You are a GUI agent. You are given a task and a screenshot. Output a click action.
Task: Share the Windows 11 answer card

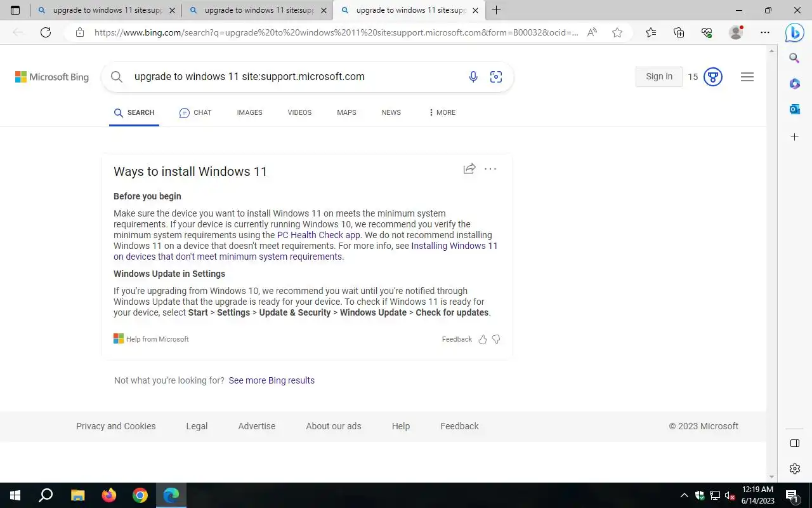[x=469, y=169]
